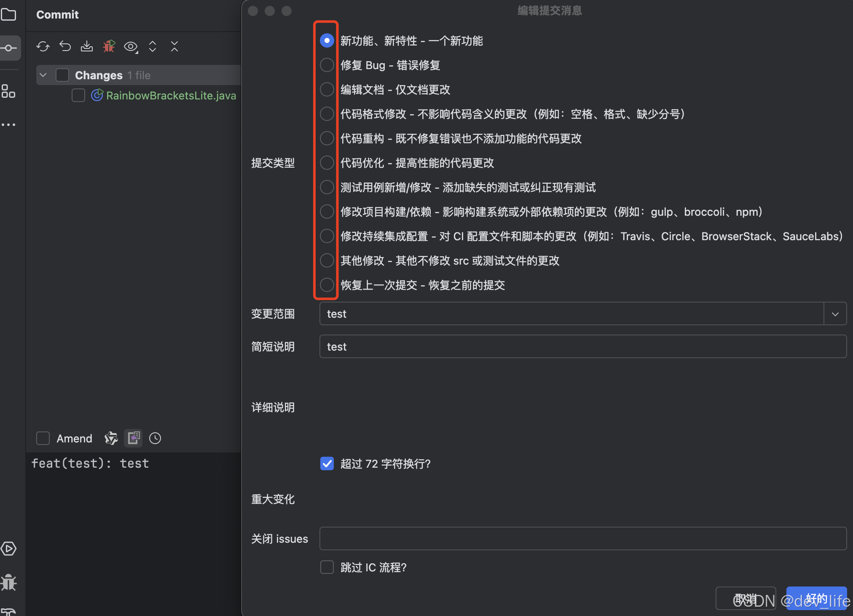Enable the Amend checkbox
Screen dimensions: 853x616
[43, 438]
